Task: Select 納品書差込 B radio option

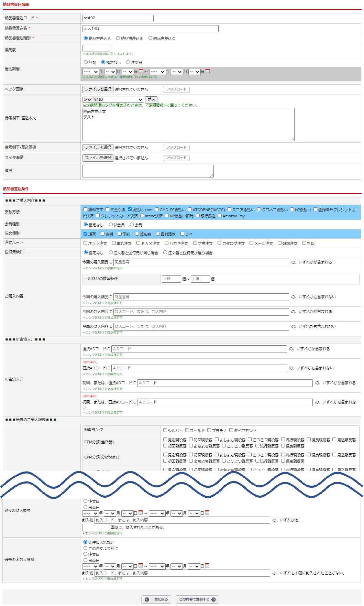Action: [118, 38]
